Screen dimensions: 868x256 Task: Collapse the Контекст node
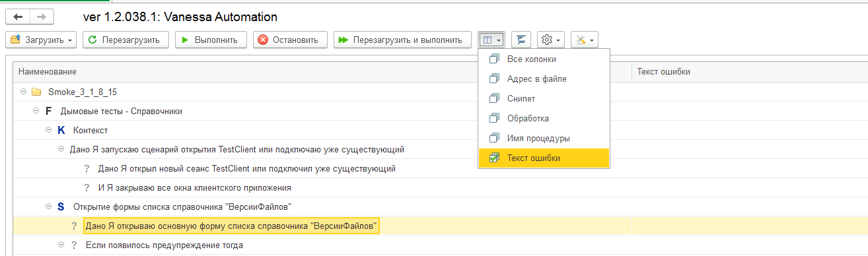pyautogui.click(x=48, y=131)
